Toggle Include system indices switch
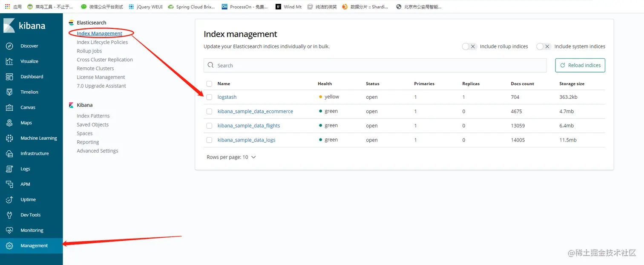Screen dimensions: 644x265 click(x=543, y=46)
